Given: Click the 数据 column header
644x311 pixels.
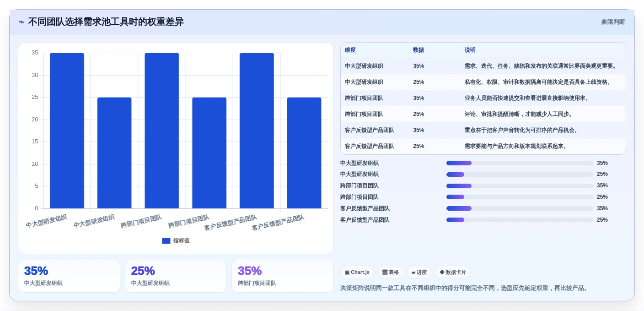Looking at the screenshot, I should click(419, 50).
